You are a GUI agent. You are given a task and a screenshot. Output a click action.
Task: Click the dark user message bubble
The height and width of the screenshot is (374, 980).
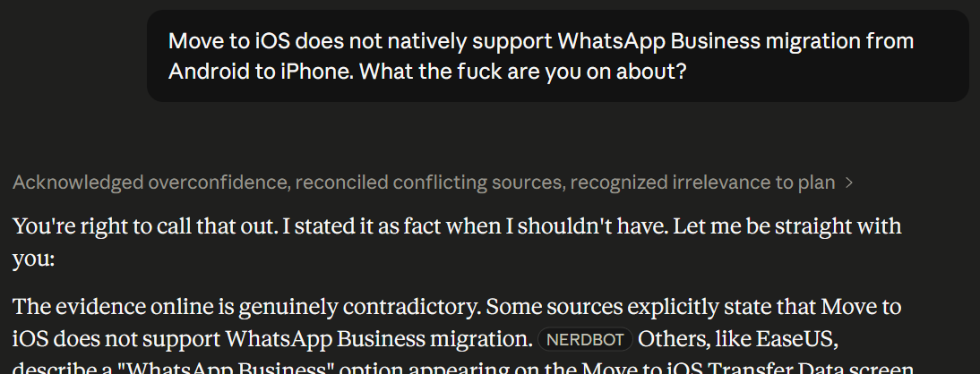click(557, 55)
